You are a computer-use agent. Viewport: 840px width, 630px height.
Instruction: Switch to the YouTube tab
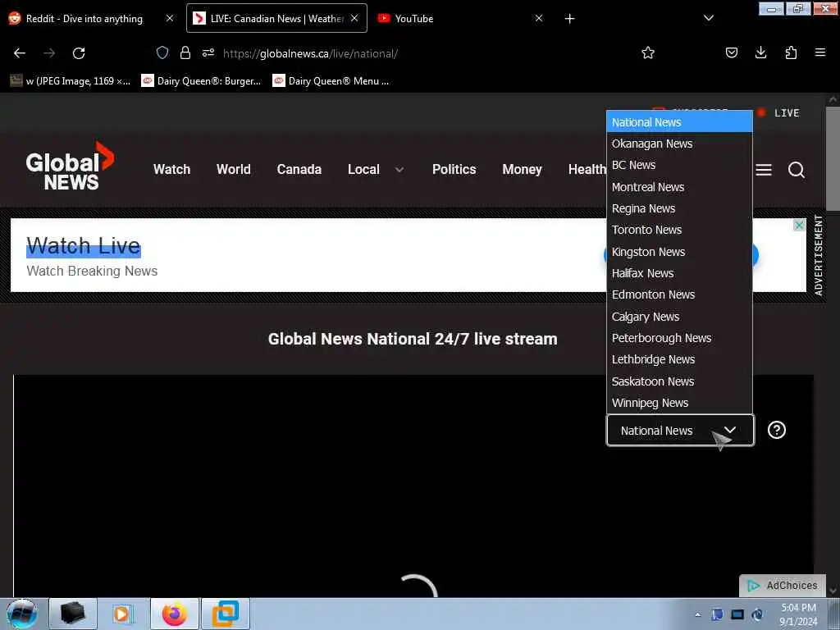pyautogui.click(x=413, y=19)
